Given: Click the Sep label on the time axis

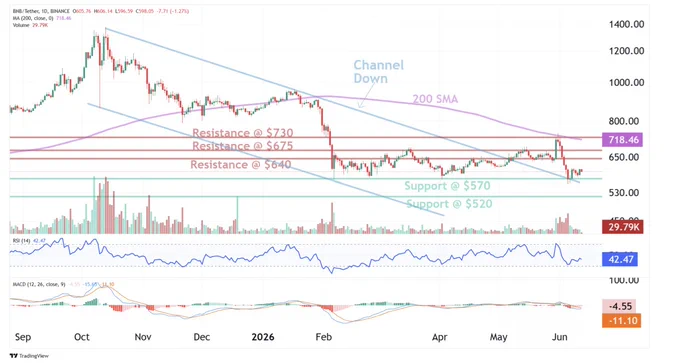Looking at the screenshot, I should [23, 337].
